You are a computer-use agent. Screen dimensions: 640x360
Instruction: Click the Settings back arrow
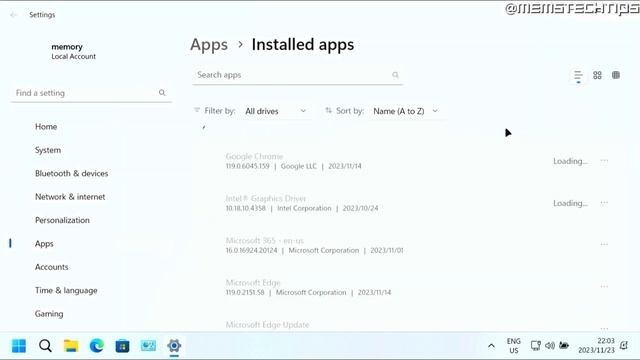coord(13,15)
